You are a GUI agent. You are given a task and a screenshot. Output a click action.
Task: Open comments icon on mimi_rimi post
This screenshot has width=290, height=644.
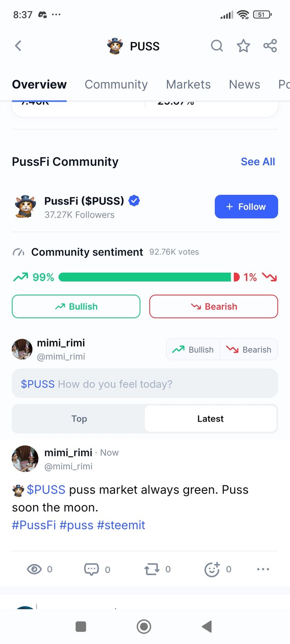[x=92, y=569]
